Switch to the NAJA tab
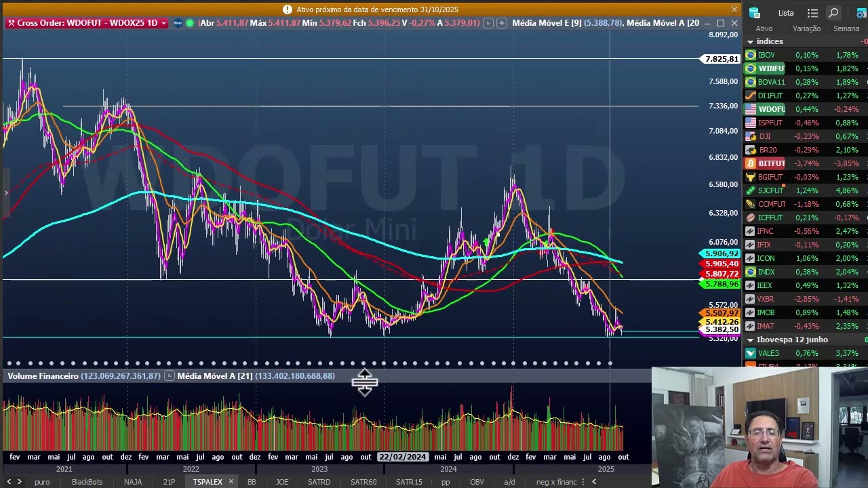Viewport: 868px width, 488px height. (x=133, y=482)
